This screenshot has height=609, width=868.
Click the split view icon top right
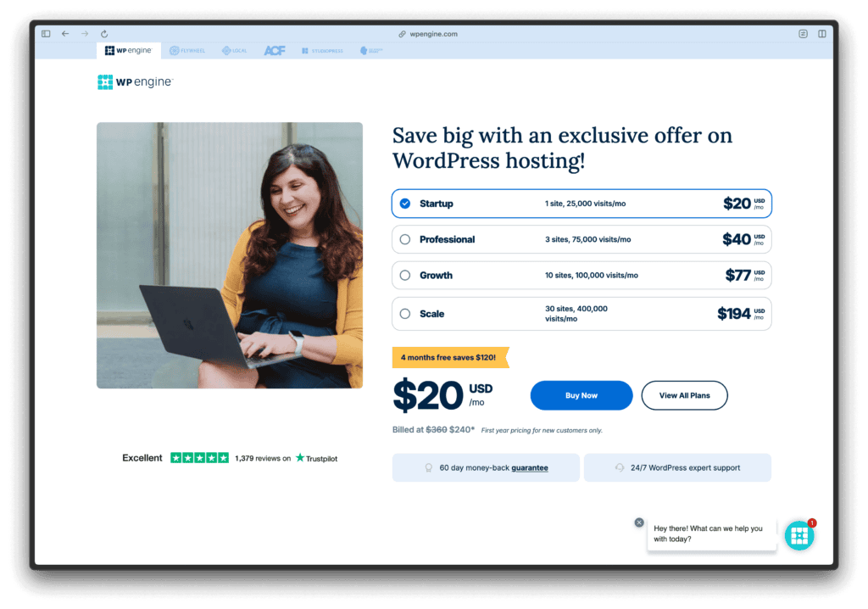(x=822, y=34)
